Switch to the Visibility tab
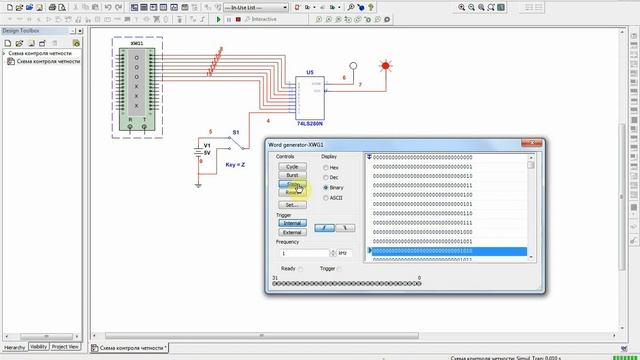The height and width of the screenshot is (360, 640). point(39,347)
